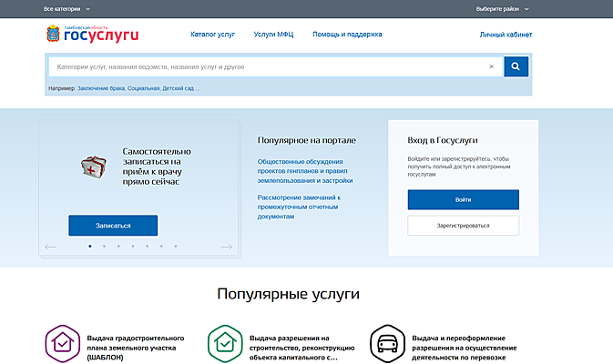Screen dimensions: 613x364
Task: Go to next carousel slide arrow
Action: pyautogui.click(x=226, y=247)
